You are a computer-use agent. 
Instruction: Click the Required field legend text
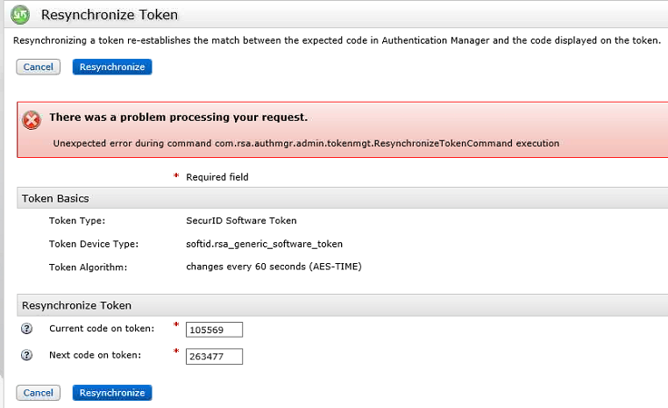click(217, 177)
